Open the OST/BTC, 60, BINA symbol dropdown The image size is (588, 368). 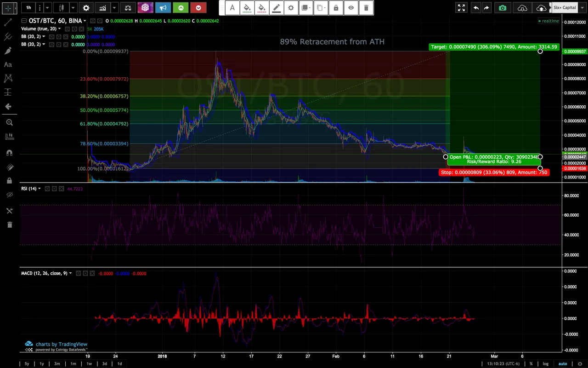point(85,21)
